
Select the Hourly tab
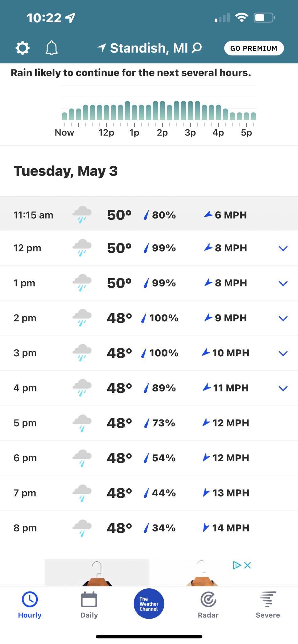[30, 604]
